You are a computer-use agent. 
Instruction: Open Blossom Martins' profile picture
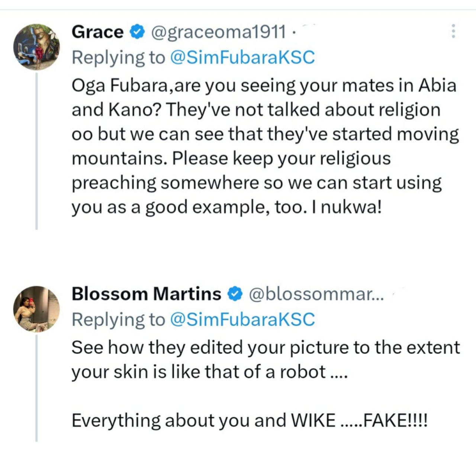[36, 309]
